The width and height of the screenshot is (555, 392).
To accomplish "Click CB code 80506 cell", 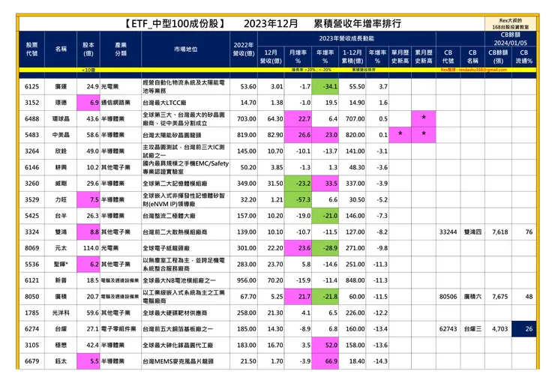I will coord(448,297).
